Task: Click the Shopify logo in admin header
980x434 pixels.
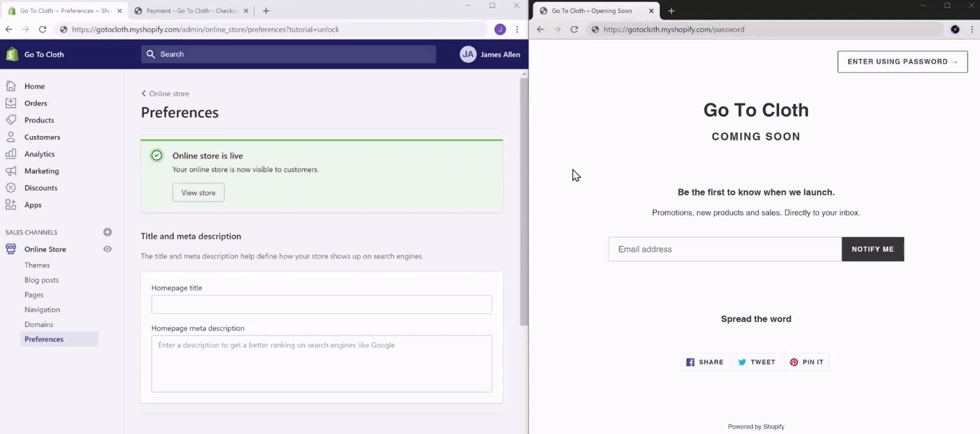Action: [x=12, y=54]
